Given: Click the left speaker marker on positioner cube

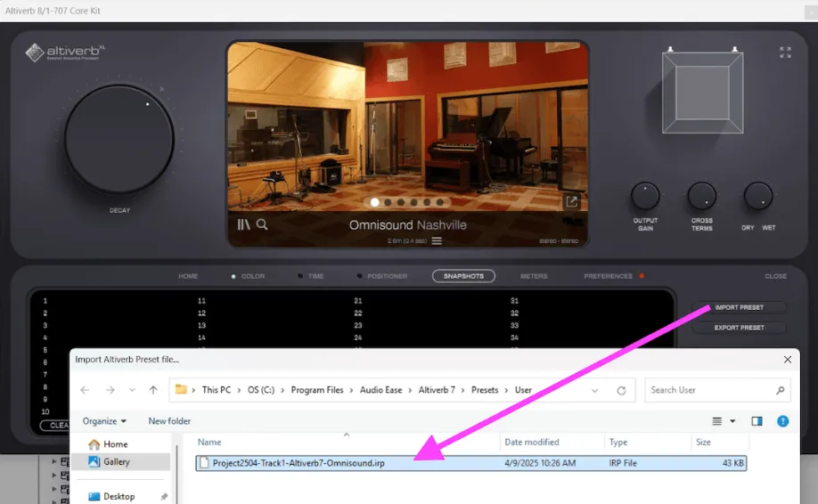Looking at the screenshot, I should (670, 50).
